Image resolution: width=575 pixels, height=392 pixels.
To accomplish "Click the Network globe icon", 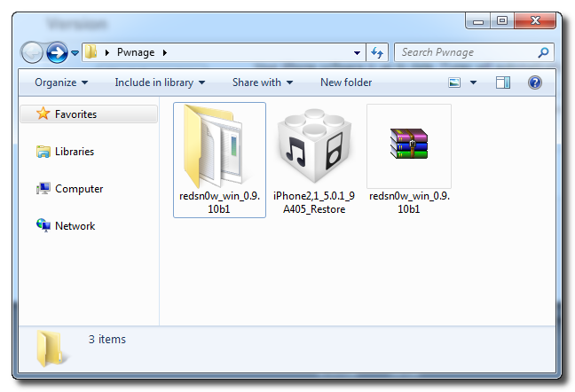I will pyautogui.click(x=43, y=225).
